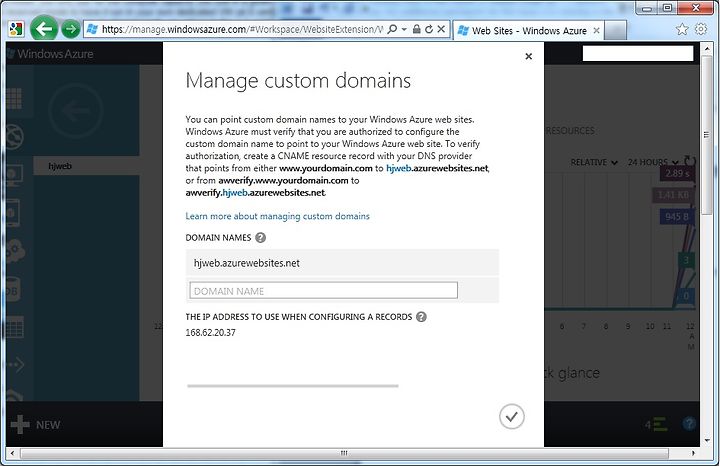Close the Manage custom domains dialog
The width and height of the screenshot is (720, 466).
(x=529, y=56)
